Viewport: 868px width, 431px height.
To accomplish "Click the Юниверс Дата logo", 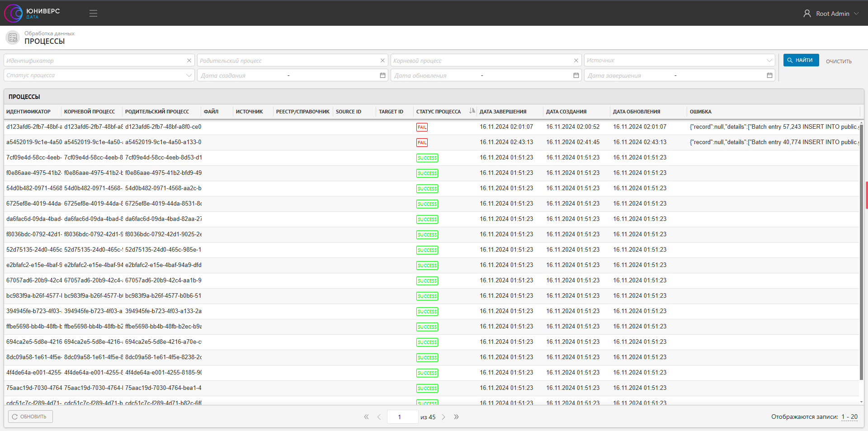I will click(x=32, y=13).
